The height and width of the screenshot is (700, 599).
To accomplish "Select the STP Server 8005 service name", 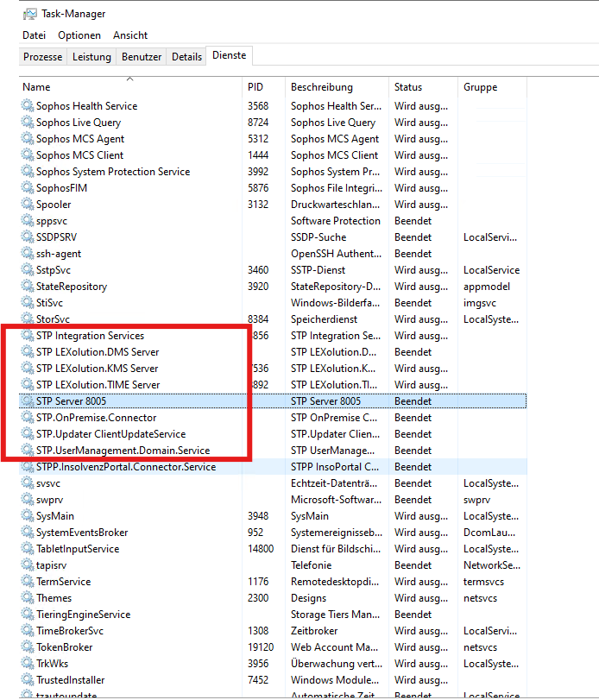I will (x=71, y=400).
